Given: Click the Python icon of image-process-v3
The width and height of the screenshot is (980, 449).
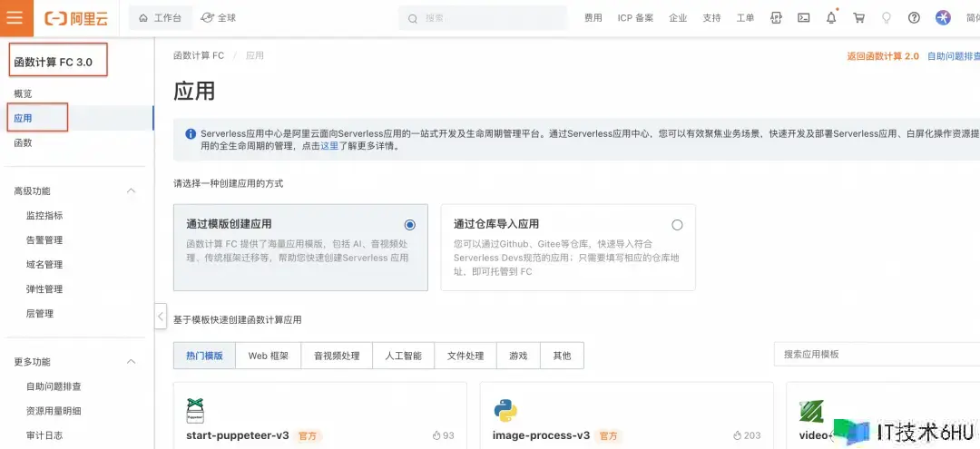Looking at the screenshot, I should pos(505,411).
